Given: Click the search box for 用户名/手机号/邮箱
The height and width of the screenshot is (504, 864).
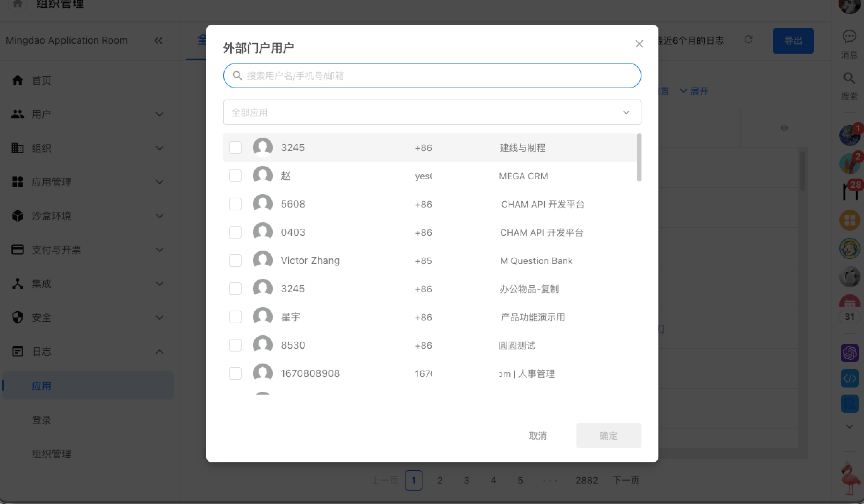Looking at the screenshot, I should [x=432, y=76].
